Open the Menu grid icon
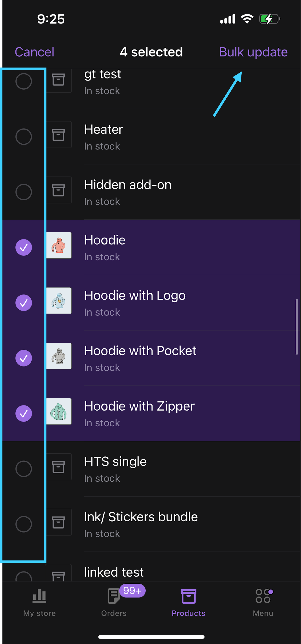This screenshot has height=644, width=301. (x=263, y=596)
